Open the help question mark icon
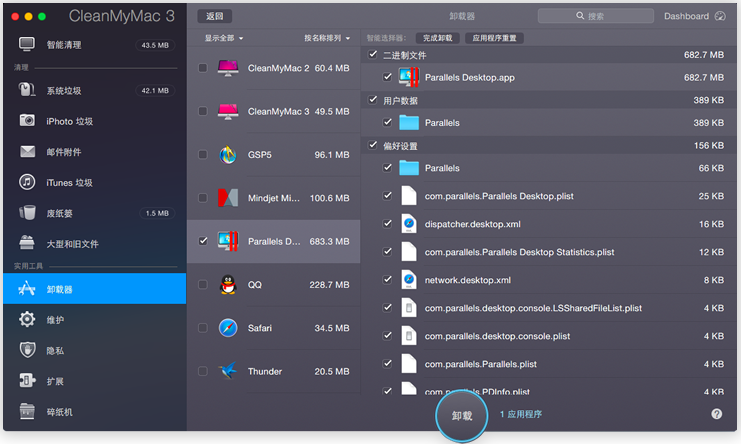The width and height of the screenshot is (741, 444). pyautogui.click(x=716, y=414)
